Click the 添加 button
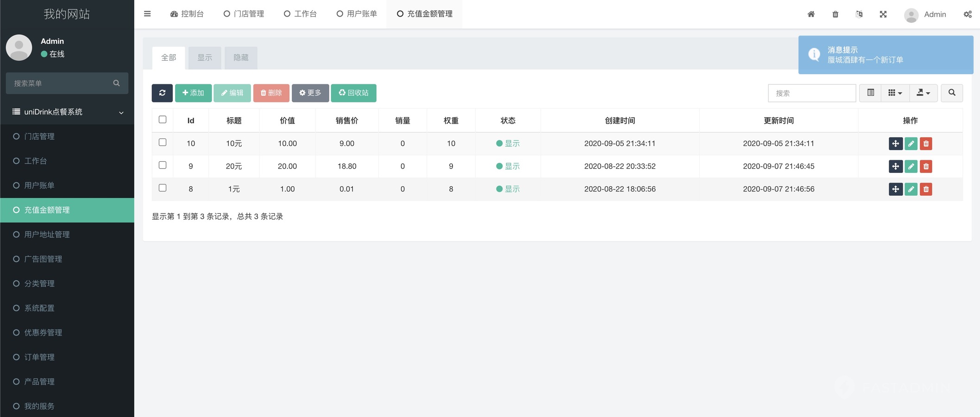 (x=193, y=93)
